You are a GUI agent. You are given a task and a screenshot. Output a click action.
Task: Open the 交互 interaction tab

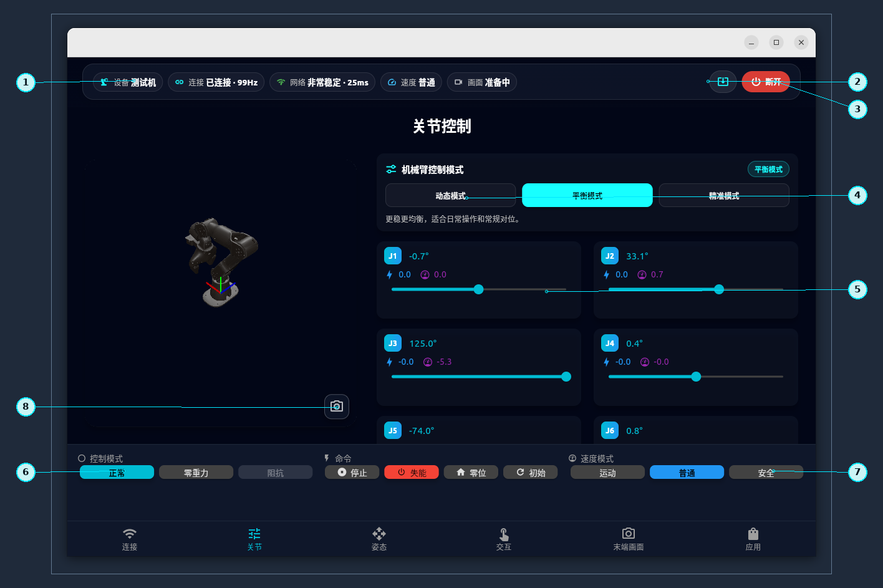point(504,539)
